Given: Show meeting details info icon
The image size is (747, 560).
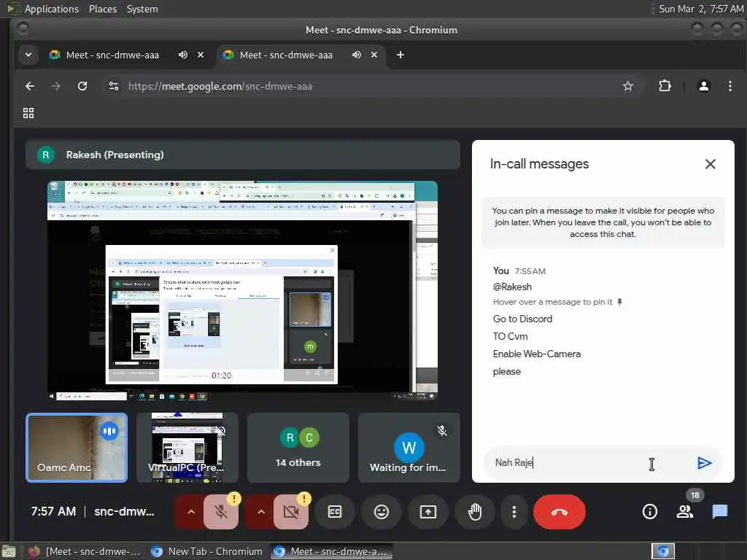Looking at the screenshot, I should coord(650,512).
